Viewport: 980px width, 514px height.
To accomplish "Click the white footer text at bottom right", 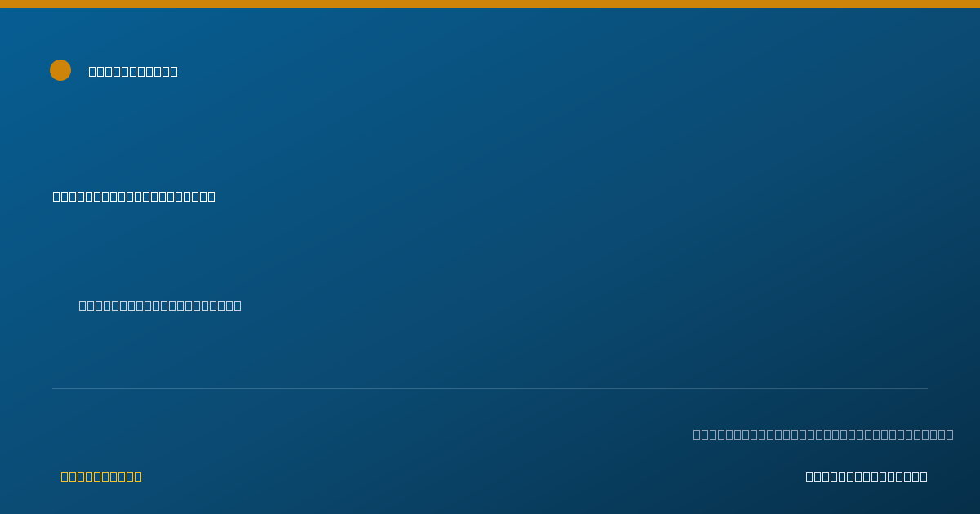I will point(866,476).
